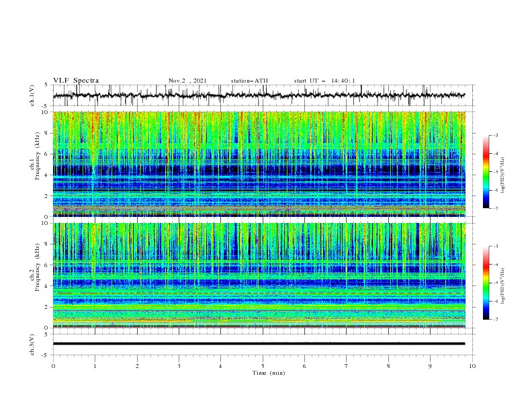Viewport: 532px width, 411px height.
Task: Click time-axis tick label "5"
Action: click(263, 366)
